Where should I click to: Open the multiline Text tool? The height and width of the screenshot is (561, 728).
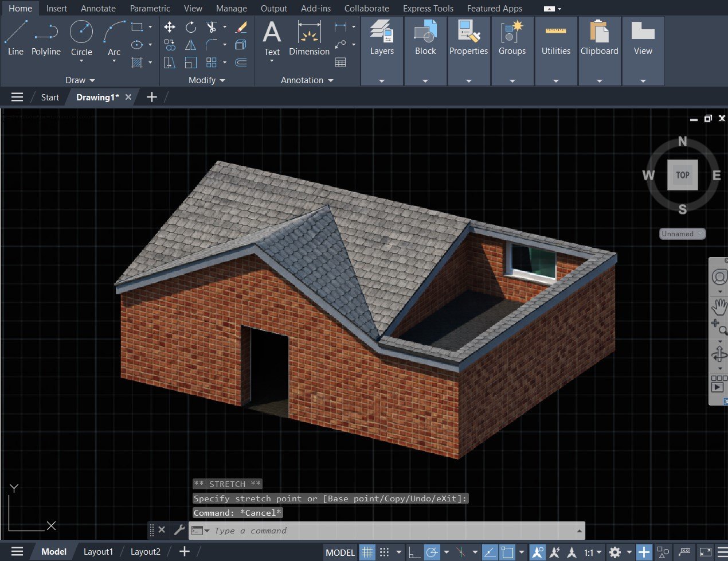pyautogui.click(x=271, y=38)
